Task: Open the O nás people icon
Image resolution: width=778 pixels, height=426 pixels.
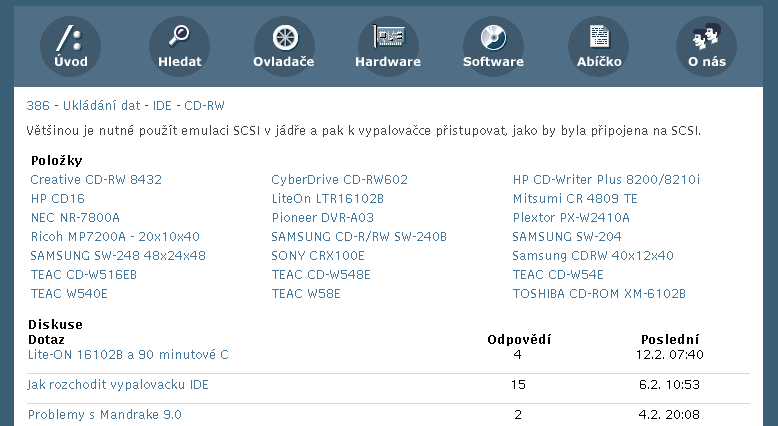Action: click(x=707, y=46)
